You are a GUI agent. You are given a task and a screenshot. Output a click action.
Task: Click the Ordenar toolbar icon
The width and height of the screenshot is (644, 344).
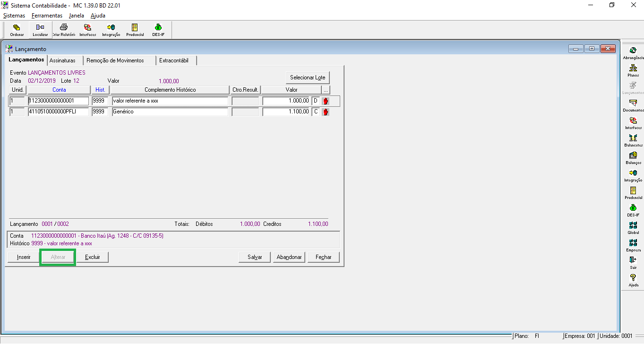click(x=17, y=30)
